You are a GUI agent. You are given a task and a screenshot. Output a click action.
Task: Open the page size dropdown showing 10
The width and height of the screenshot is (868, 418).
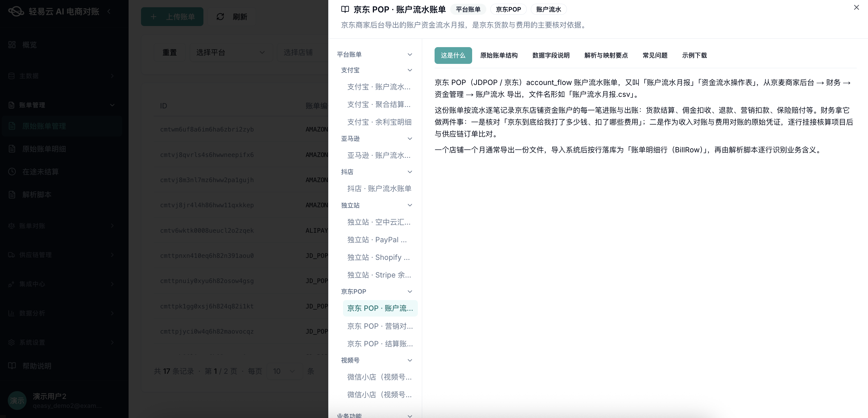coord(284,371)
